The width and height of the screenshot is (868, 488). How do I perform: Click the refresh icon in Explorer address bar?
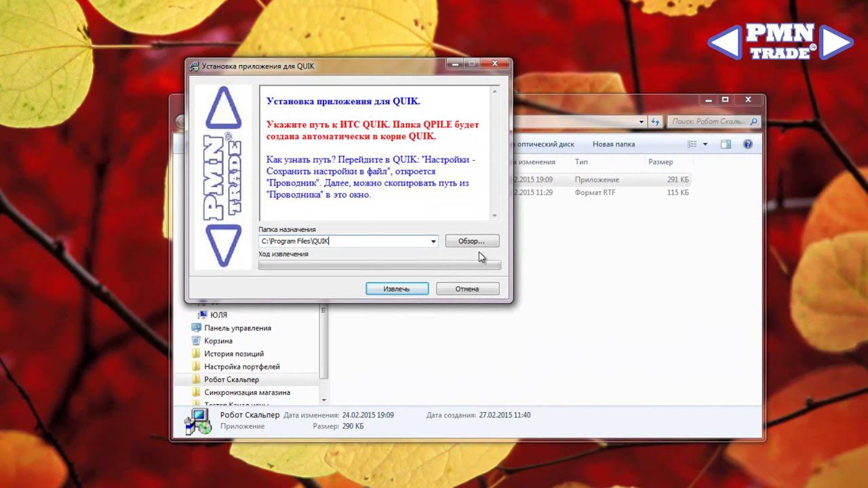pos(655,122)
